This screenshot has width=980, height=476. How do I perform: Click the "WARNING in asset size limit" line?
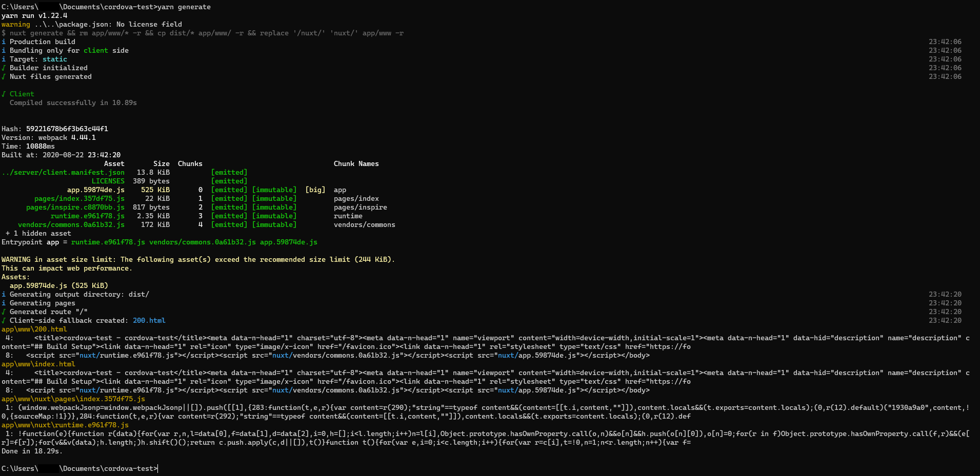198,259
